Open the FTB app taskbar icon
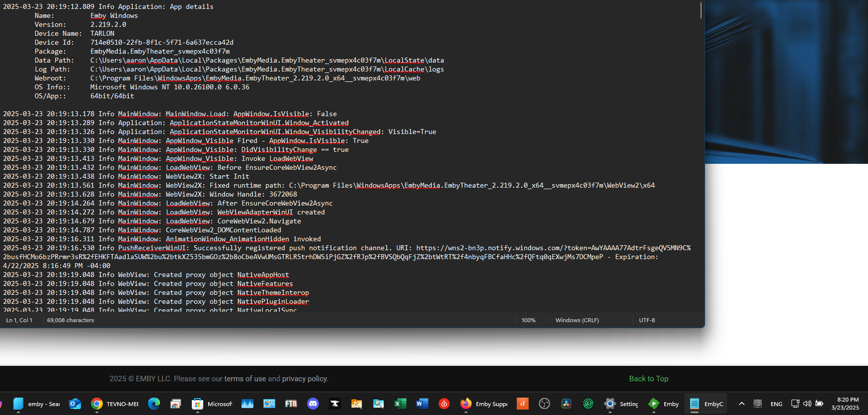 pos(291,404)
